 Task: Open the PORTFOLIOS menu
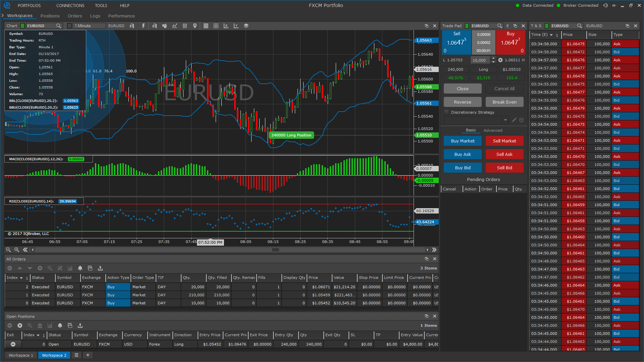(x=29, y=5)
